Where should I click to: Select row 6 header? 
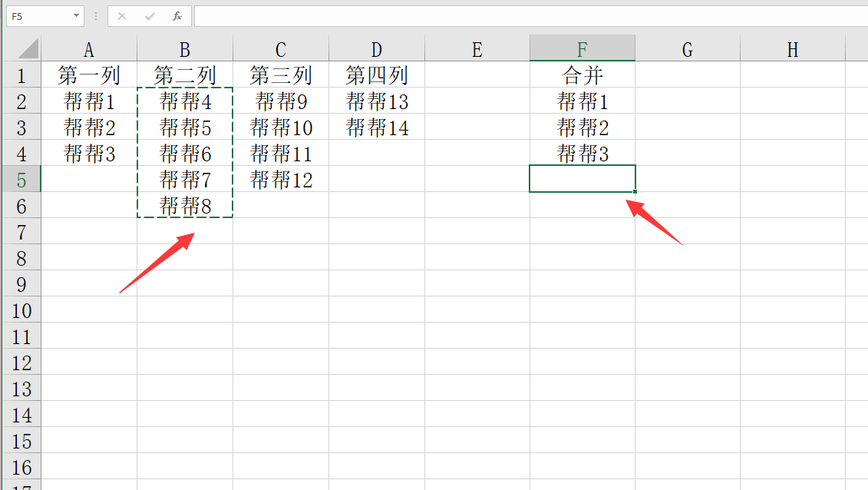tap(21, 205)
